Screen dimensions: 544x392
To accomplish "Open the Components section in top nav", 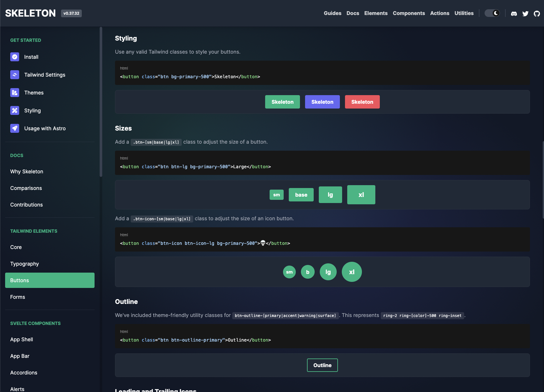I will [409, 13].
